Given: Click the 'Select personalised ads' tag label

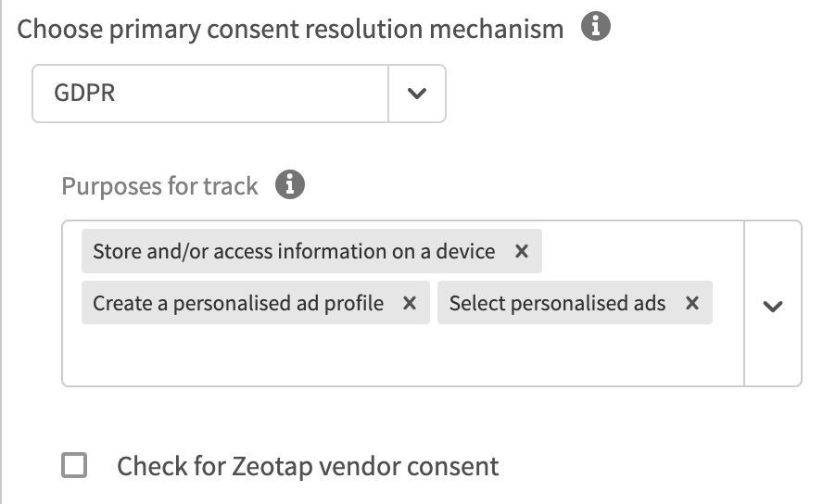Looking at the screenshot, I should tap(557, 303).
